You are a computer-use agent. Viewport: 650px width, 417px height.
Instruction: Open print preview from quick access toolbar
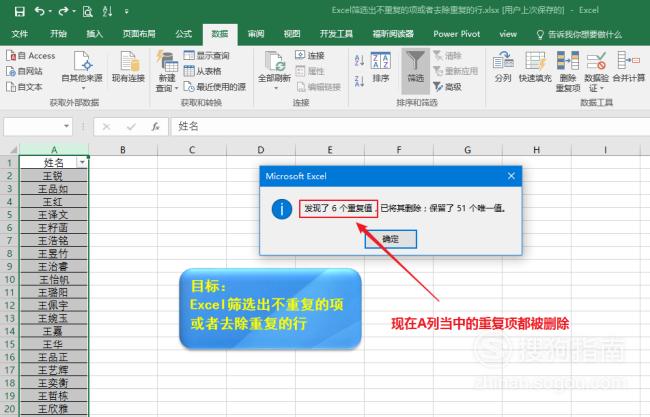(x=87, y=11)
